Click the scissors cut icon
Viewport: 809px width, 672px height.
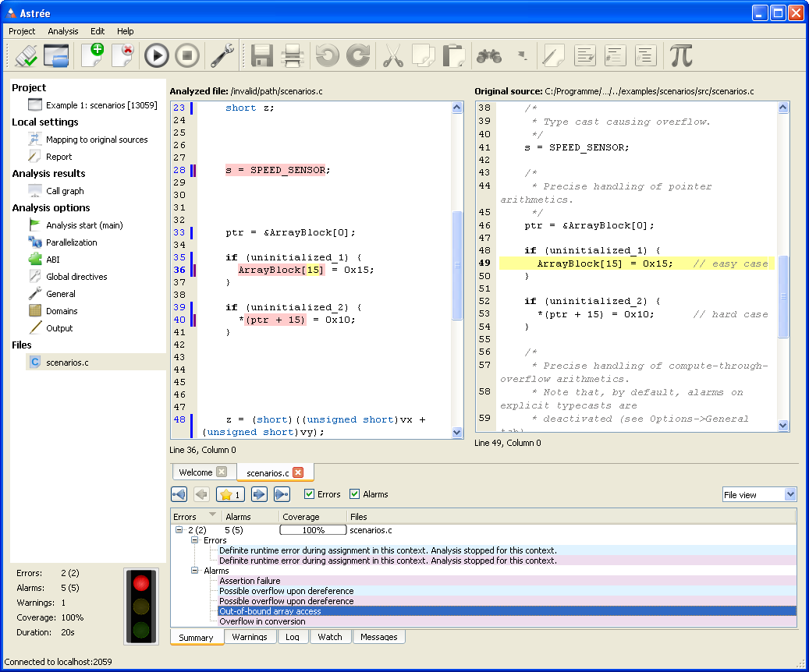point(393,55)
